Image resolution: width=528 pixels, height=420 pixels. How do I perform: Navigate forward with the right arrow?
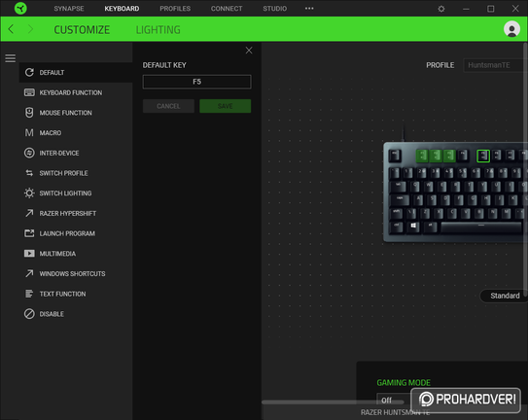coord(30,29)
